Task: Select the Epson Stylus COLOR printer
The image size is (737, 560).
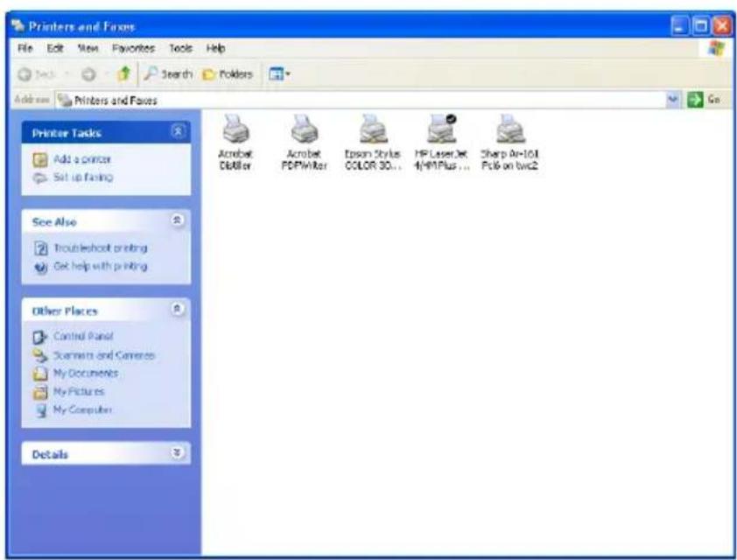Action: [x=373, y=143]
